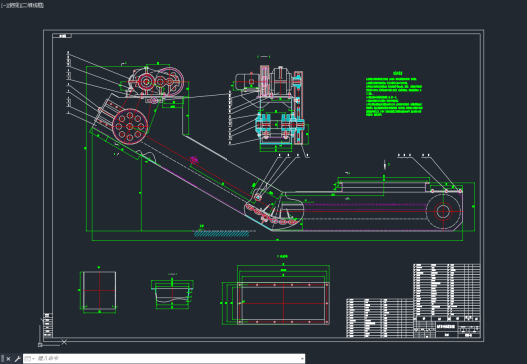Select the green technical requirements text block

tap(394, 94)
